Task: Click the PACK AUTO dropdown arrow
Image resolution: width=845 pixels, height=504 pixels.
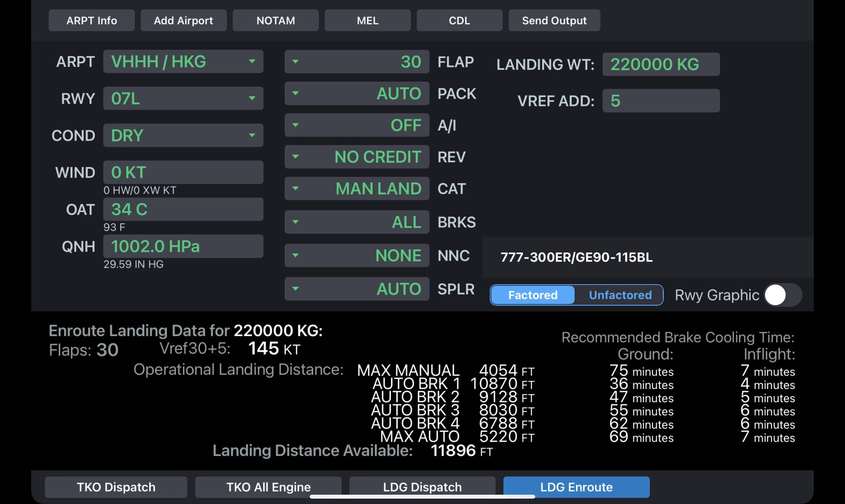Action: [x=295, y=93]
